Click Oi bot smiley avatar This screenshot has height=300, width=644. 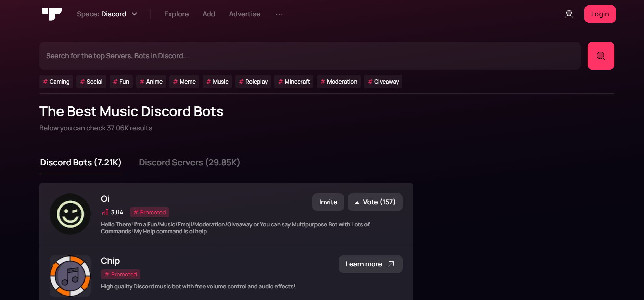point(70,214)
